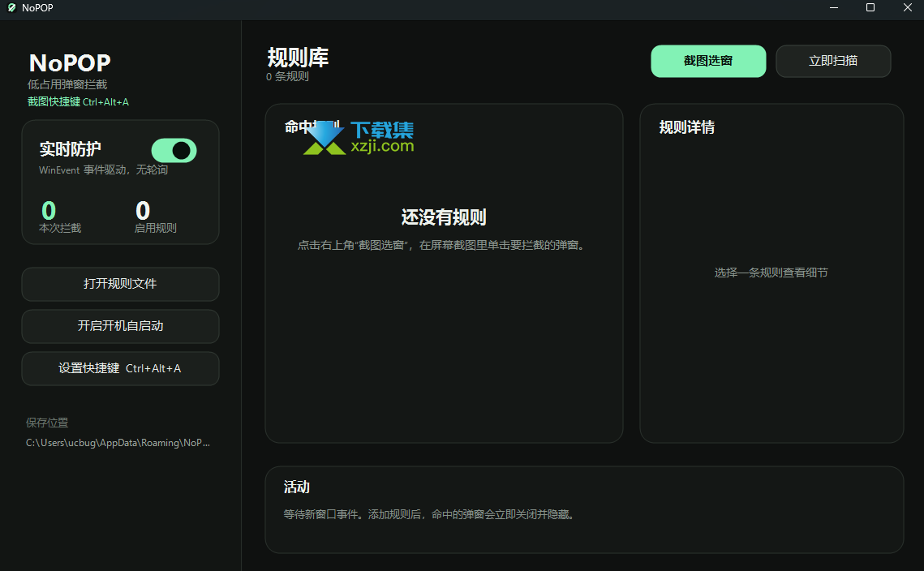Toggle the 实时防护 switch off
924x571 pixels.
[x=174, y=151]
